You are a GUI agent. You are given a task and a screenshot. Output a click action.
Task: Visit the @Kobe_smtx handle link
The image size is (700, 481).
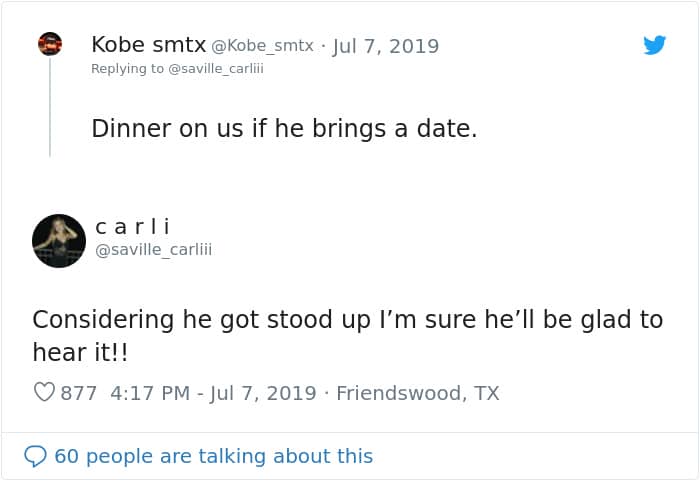[264, 46]
